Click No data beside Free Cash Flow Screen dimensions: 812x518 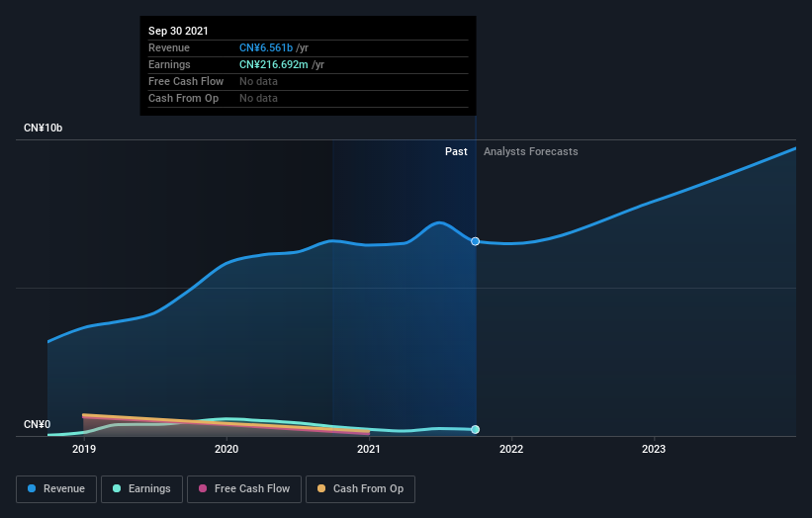[x=258, y=81]
